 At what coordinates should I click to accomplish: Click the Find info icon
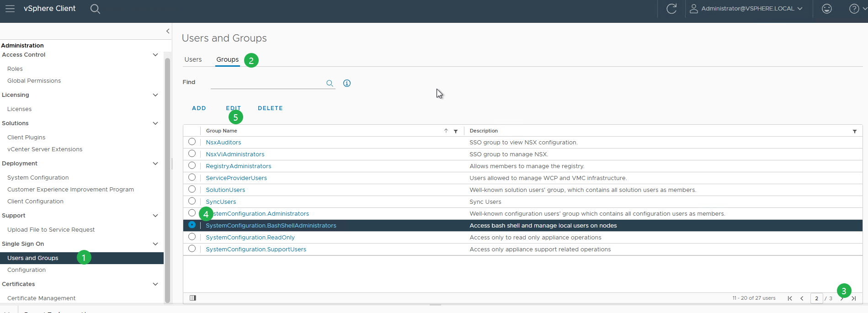pyautogui.click(x=347, y=83)
